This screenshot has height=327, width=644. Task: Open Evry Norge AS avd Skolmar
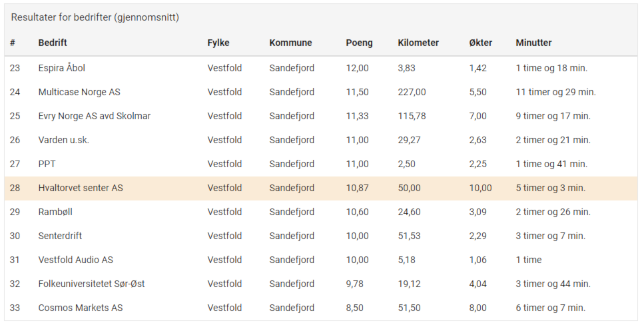[94, 116]
